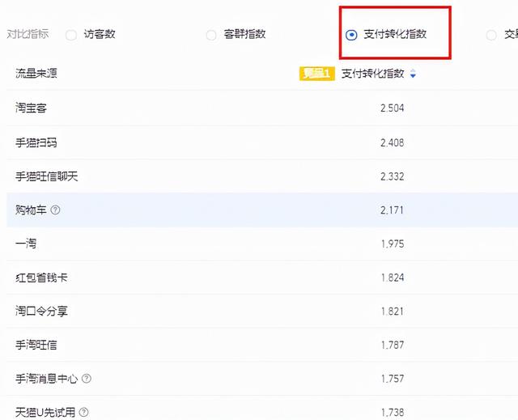Viewport: 518px width, 420px height.
Task: Select the partially visible 交易 radio option
Action: pos(491,35)
